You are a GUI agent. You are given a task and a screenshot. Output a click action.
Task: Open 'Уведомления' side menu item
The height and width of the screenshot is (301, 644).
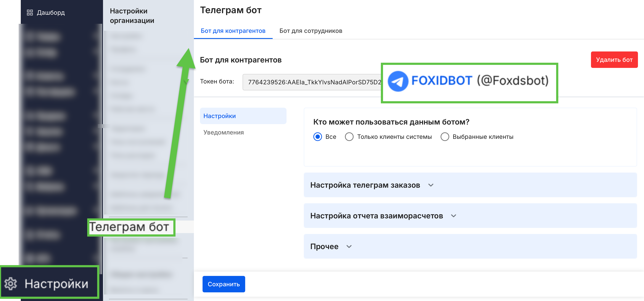pos(223,132)
